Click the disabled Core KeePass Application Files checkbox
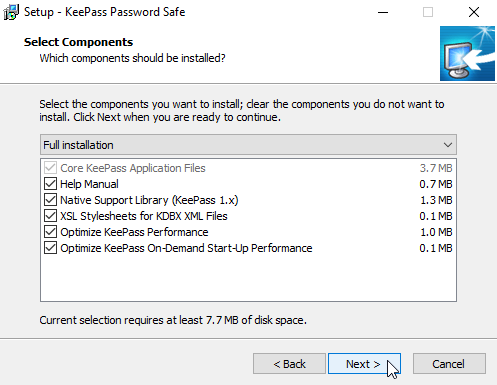The height and width of the screenshot is (385, 497). click(x=50, y=168)
